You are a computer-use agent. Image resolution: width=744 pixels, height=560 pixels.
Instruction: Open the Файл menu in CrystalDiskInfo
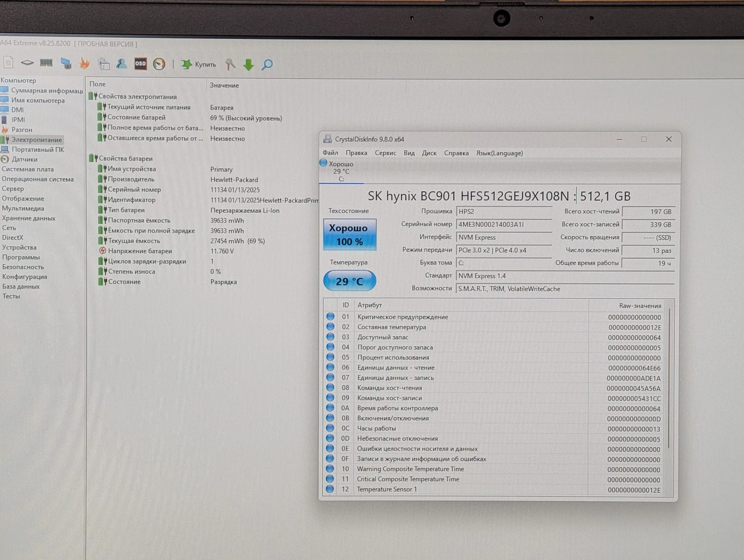pyautogui.click(x=330, y=153)
